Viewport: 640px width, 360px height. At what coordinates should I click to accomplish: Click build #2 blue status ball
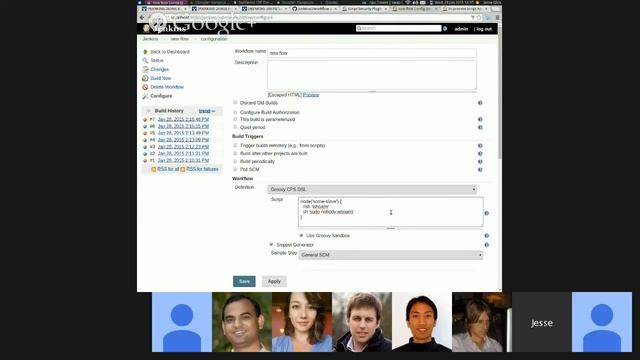pos(145,154)
